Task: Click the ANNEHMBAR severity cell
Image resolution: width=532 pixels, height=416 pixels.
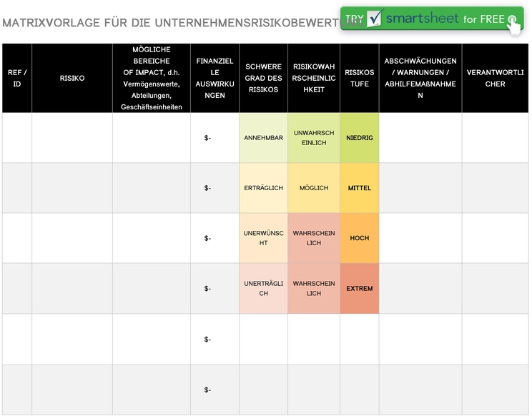Action: [x=263, y=138]
